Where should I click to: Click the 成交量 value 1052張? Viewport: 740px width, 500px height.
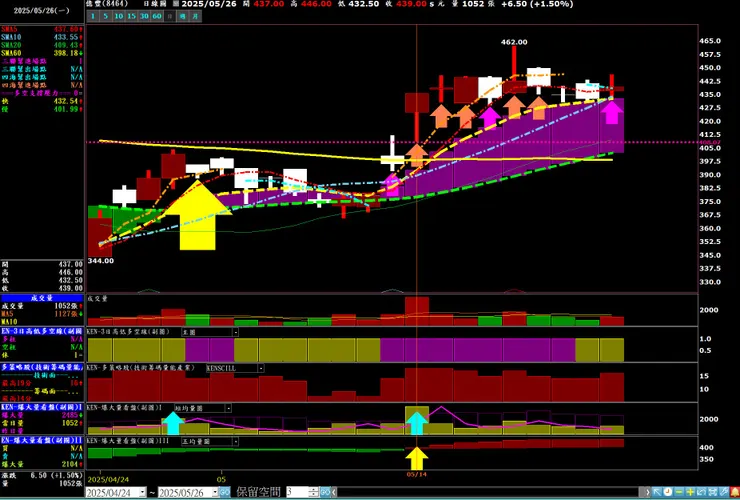[x=67, y=306]
